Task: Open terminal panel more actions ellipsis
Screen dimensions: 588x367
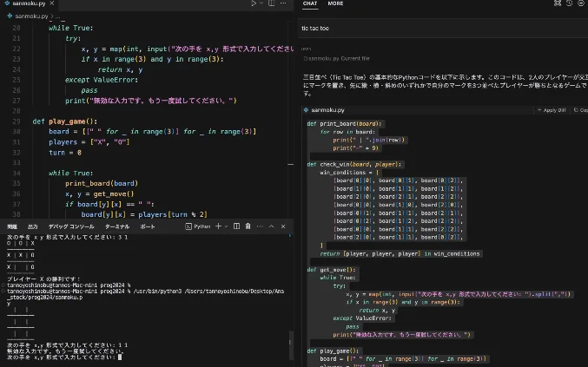Action: [x=260, y=226]
